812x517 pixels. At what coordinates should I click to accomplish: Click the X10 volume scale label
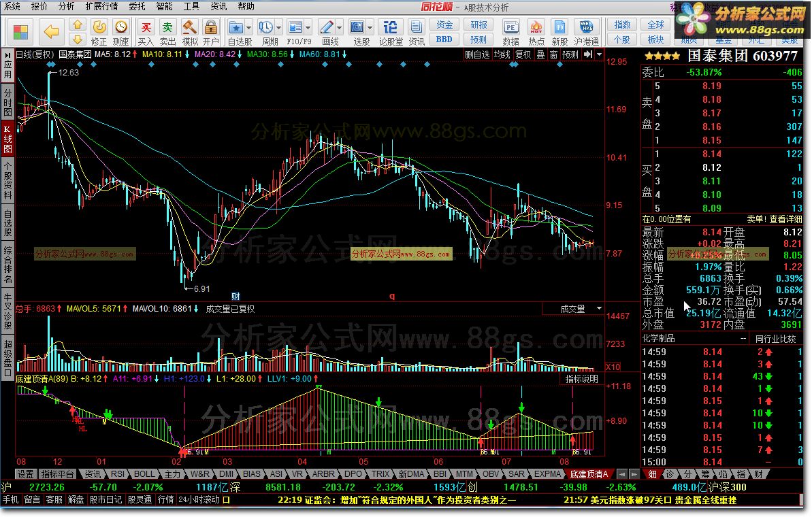pyautogui.click(x=613, y=367)
